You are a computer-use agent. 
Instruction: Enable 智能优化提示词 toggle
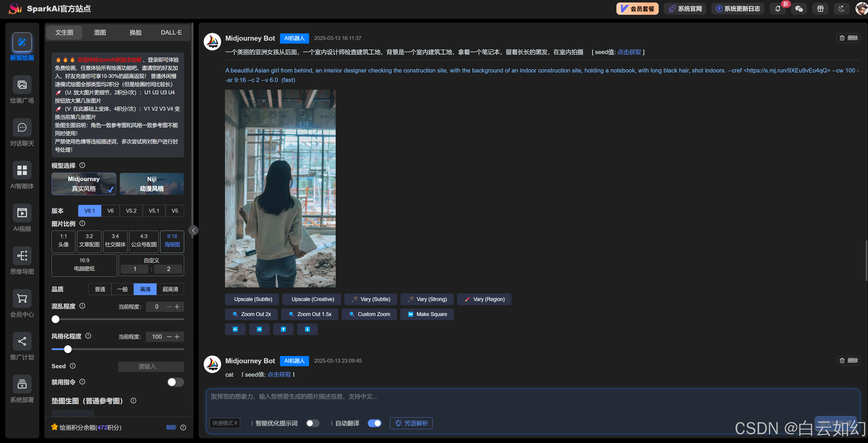(x=312, y=423)
